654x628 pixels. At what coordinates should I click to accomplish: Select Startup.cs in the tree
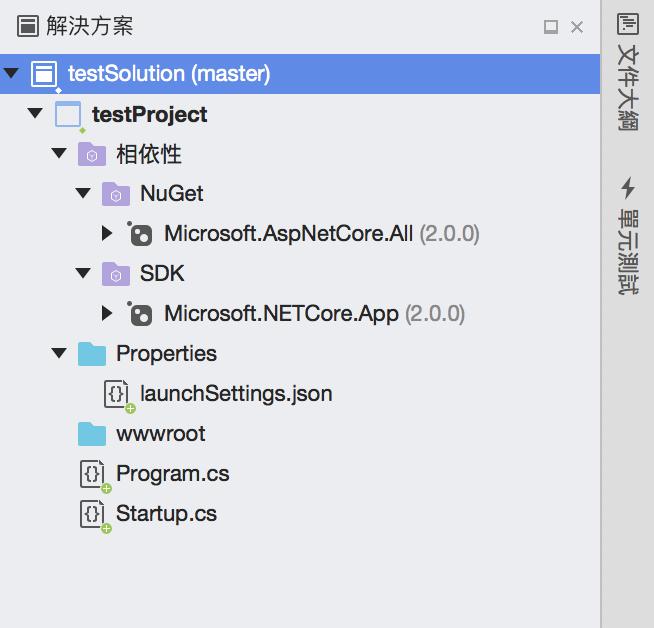tap(166, 514)
